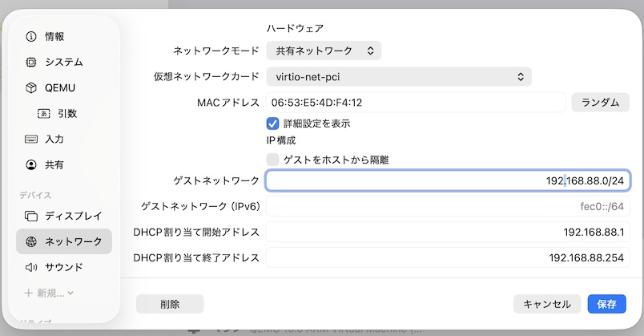Screen dimensions: 644x336
Task: Click the ネットワーク globe icon
Action: tap(31, 242)
